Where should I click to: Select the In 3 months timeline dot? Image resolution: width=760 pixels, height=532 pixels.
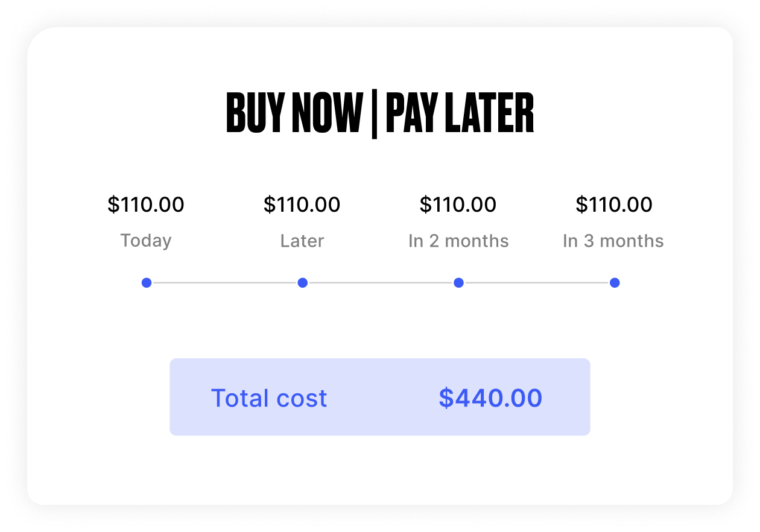[x=615, y=282]
